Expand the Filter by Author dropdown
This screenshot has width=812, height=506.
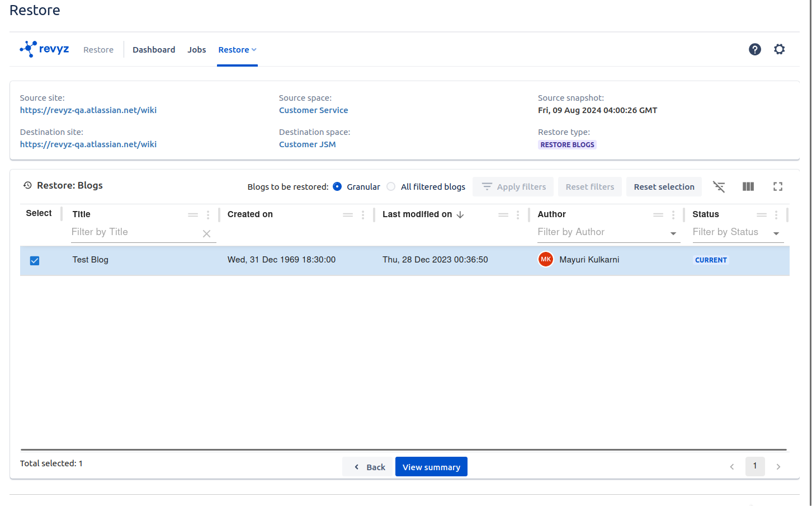pos(673,233)
